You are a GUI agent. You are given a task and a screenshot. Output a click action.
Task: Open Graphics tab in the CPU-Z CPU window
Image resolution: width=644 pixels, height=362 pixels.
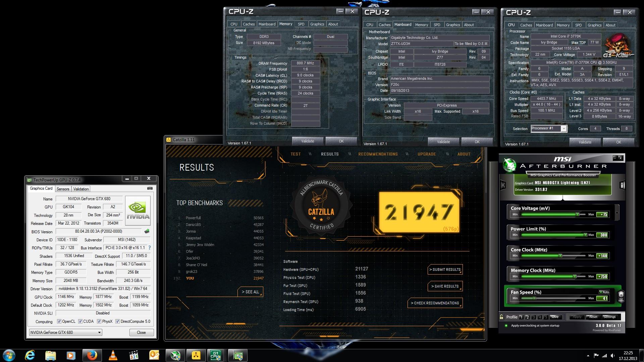pos(594,25)
